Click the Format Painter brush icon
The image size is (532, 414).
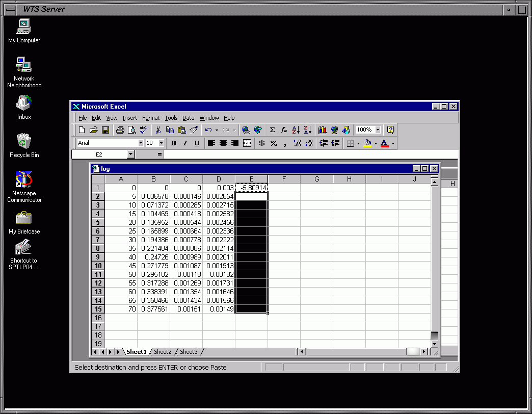point(194,130)
